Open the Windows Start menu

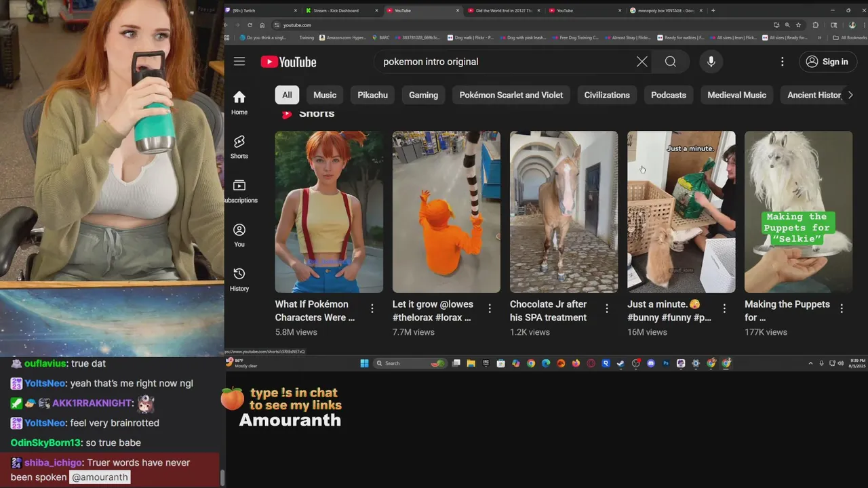364,363
